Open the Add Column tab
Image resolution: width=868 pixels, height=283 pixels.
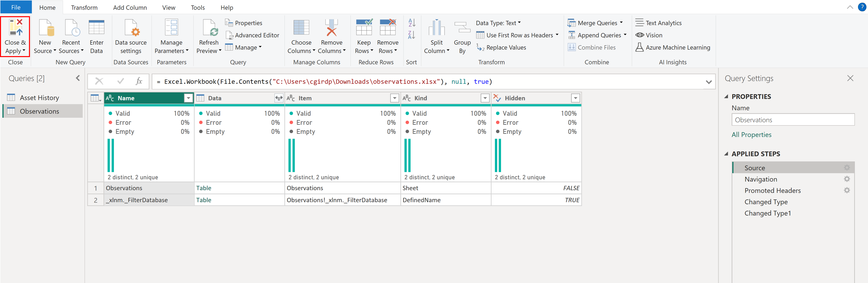click(x=130, y=8)
